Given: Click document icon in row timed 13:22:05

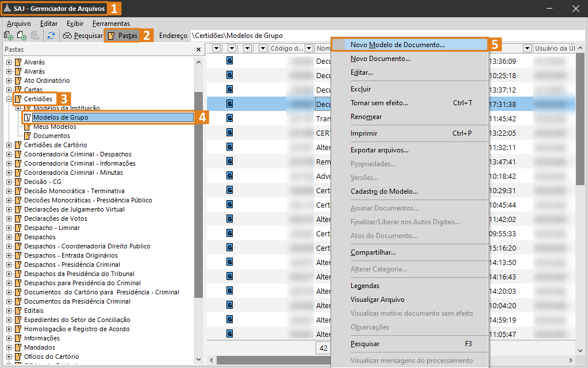Looking at the screenshot, I should (229, 132).
